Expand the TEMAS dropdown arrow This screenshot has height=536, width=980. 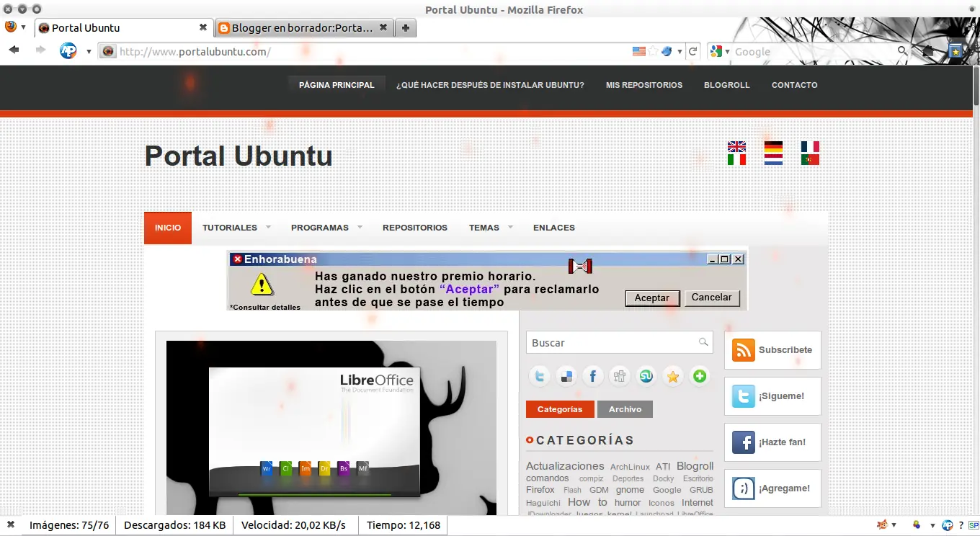click(512, 228)
